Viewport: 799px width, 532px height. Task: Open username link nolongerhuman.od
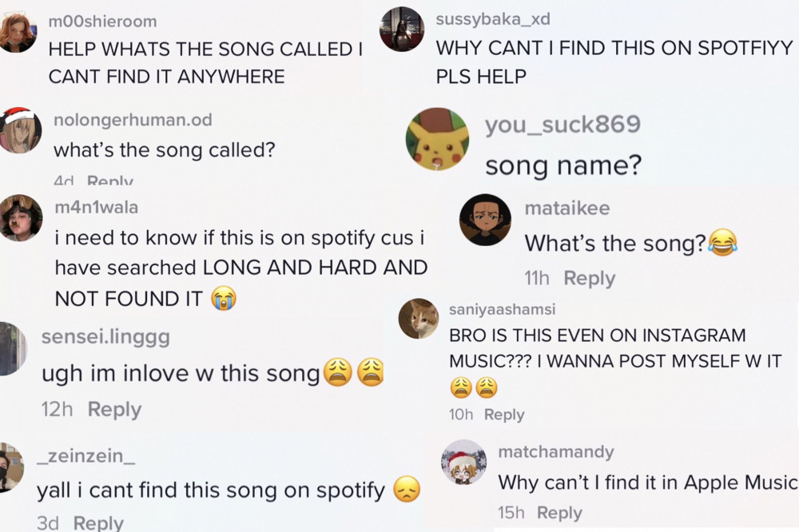pos(133,120)
